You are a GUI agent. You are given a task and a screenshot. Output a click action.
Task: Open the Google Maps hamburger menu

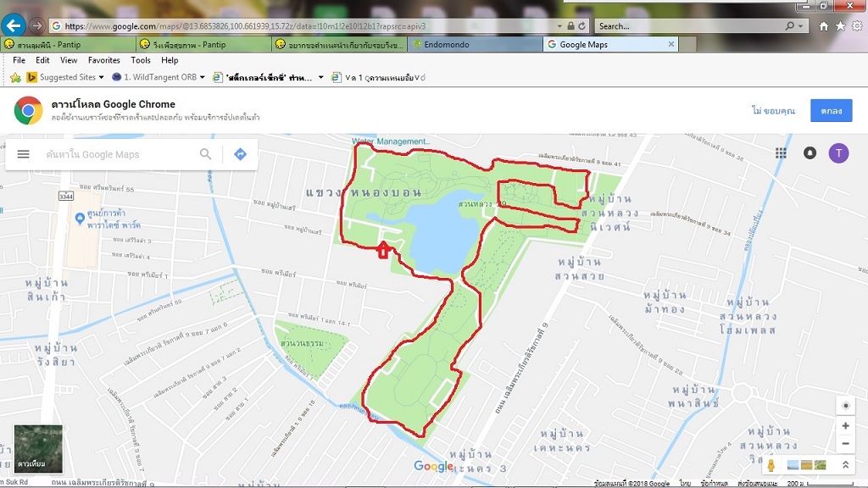tap(23, 154)
